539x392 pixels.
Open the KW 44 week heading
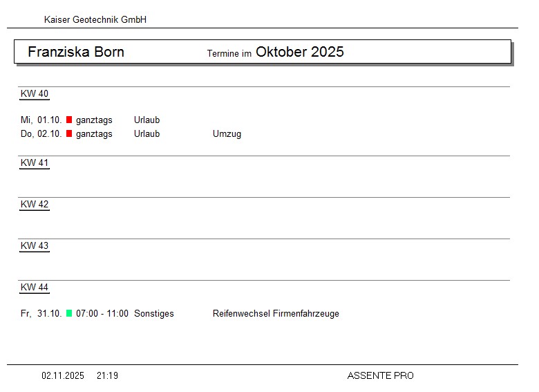35,288
